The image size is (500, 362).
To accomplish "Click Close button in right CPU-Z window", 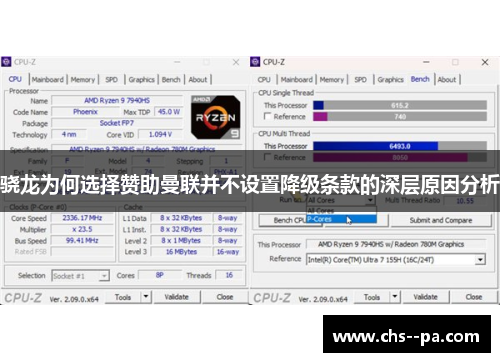I will coord(474,297).
